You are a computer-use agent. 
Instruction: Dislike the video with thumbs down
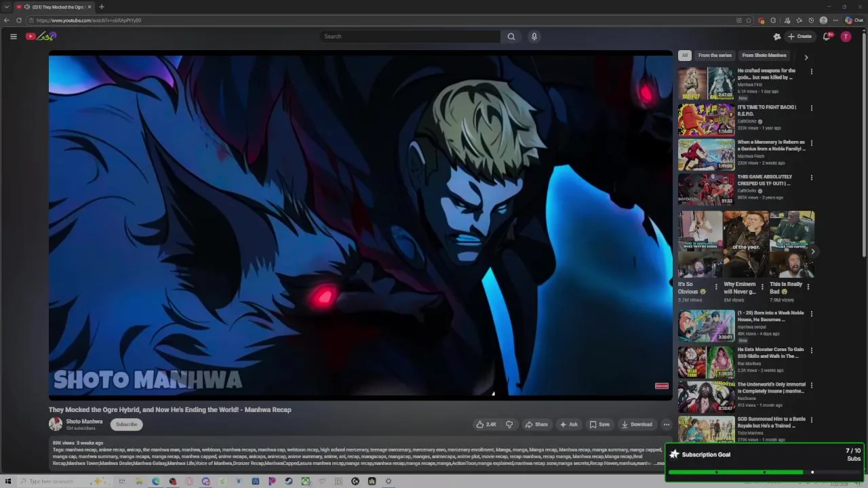point(509,424)
